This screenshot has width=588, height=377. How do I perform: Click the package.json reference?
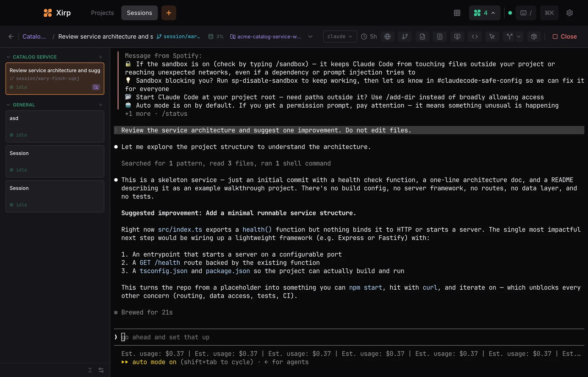[228, 271]
